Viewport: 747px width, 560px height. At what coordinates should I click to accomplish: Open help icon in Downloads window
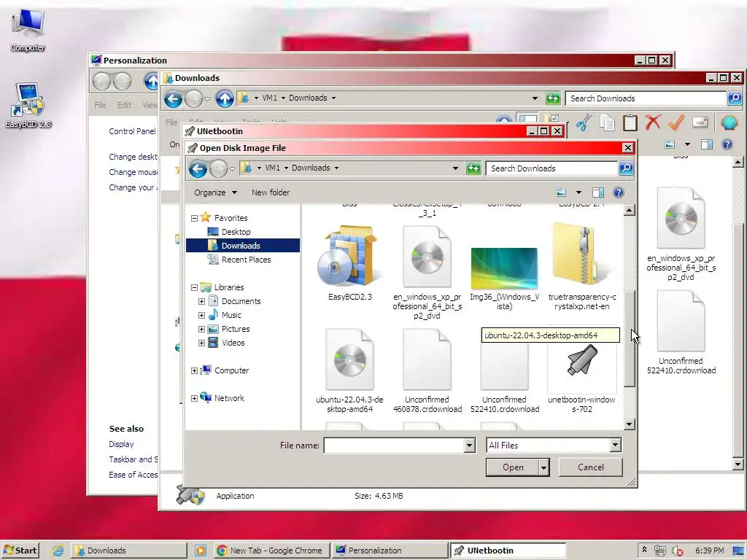coord(727,144)
